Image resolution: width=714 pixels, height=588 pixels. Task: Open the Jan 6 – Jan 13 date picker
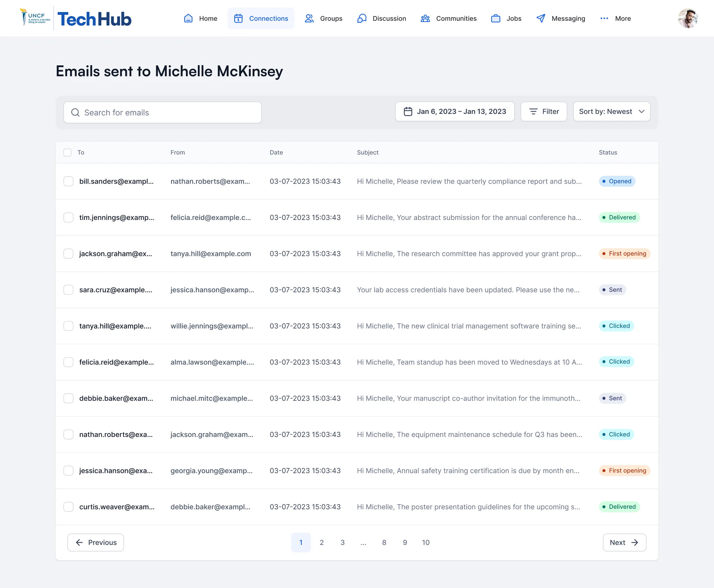455,111
